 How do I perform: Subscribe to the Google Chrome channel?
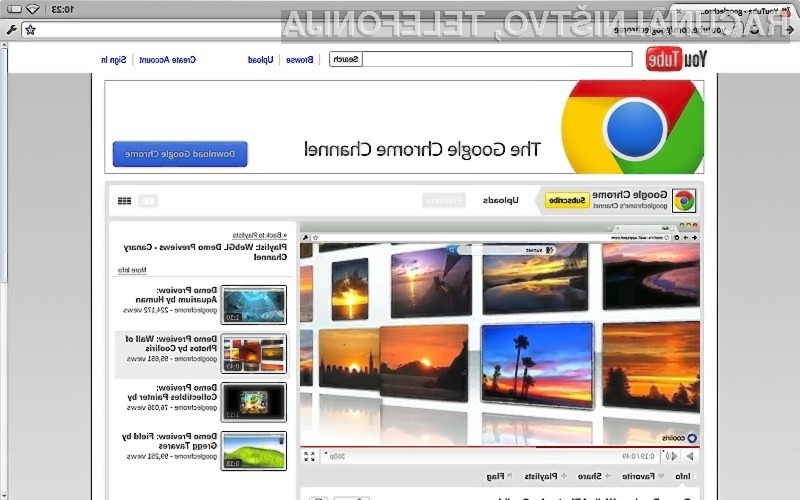coord(567,201)
